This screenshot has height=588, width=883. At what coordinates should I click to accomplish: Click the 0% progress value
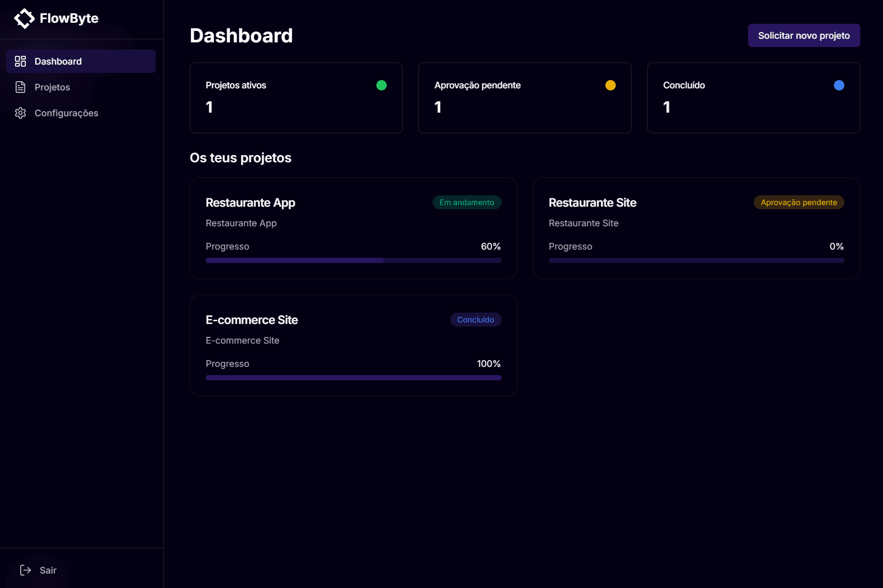tap(836, 246)
